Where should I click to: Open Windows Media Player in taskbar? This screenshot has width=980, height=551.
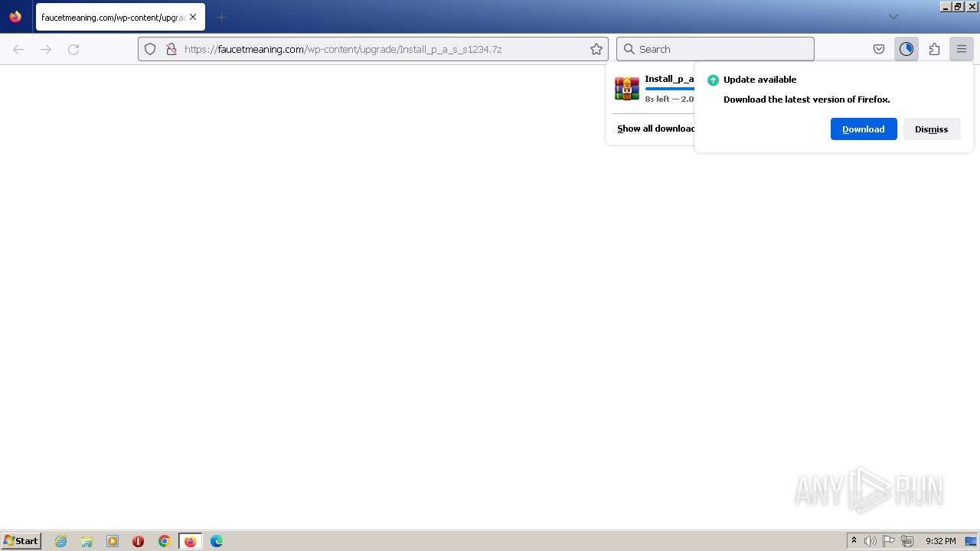(113, 541)
